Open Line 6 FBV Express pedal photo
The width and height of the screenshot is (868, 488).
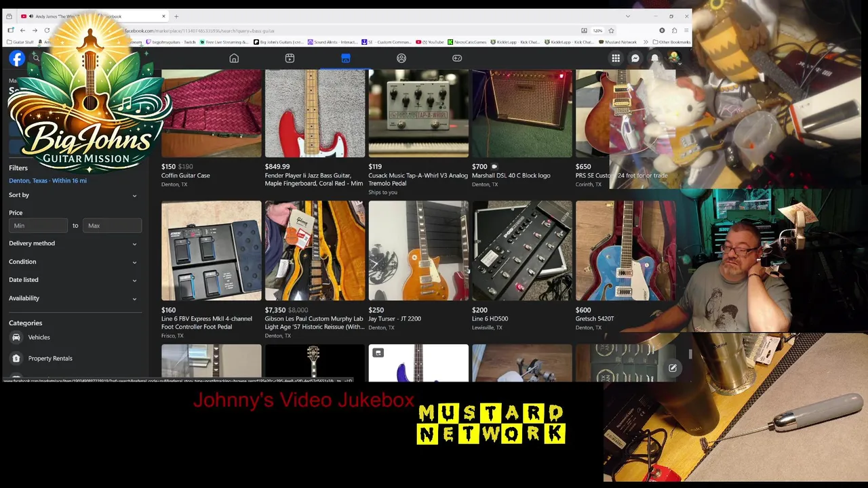pyautogui.click(x=212, y=251)
